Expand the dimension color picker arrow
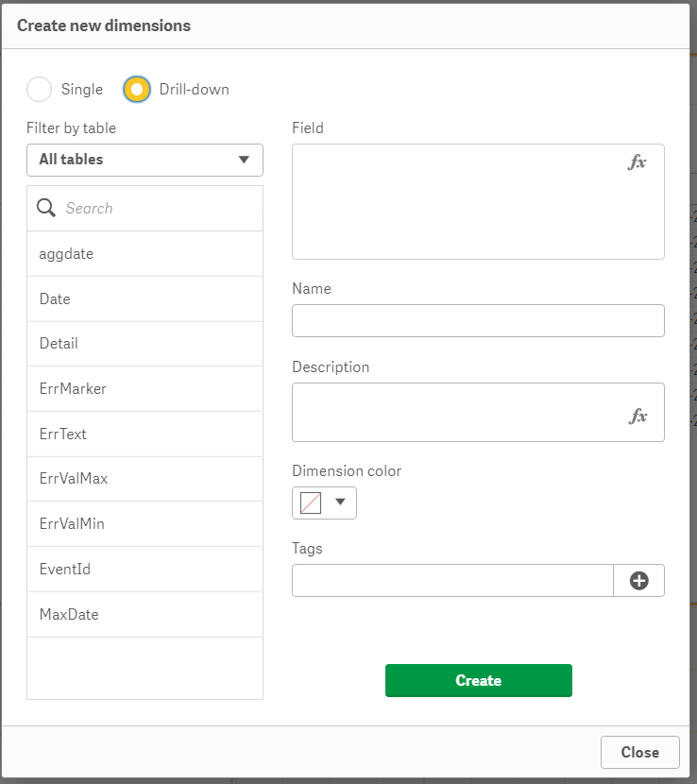 coord(339,503)
